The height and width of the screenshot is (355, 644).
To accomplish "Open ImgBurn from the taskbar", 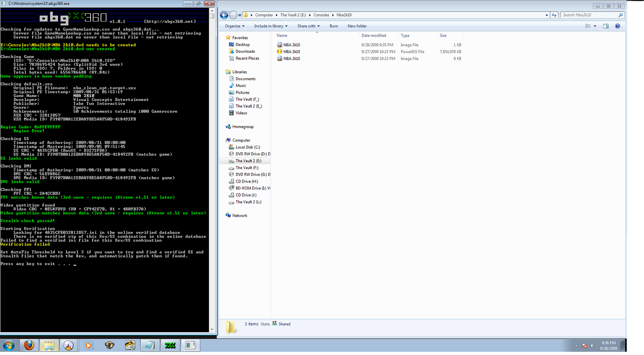I will (x=69, y=345).
